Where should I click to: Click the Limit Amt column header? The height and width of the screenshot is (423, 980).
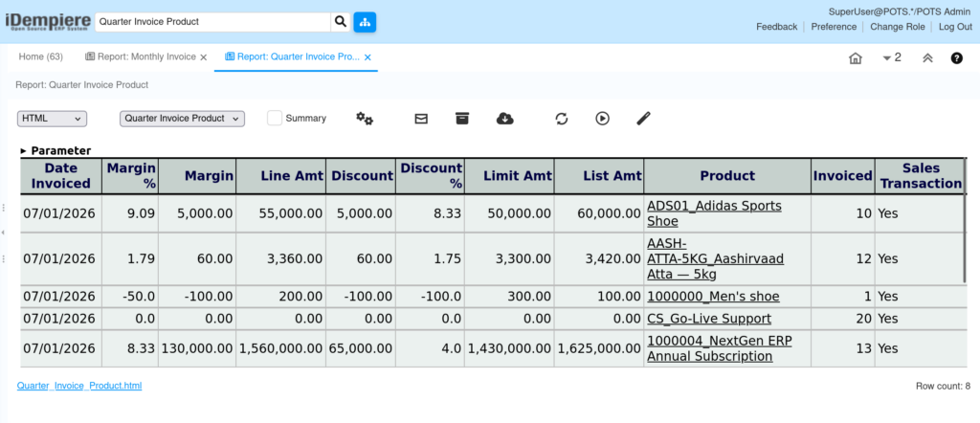(509, 176)
